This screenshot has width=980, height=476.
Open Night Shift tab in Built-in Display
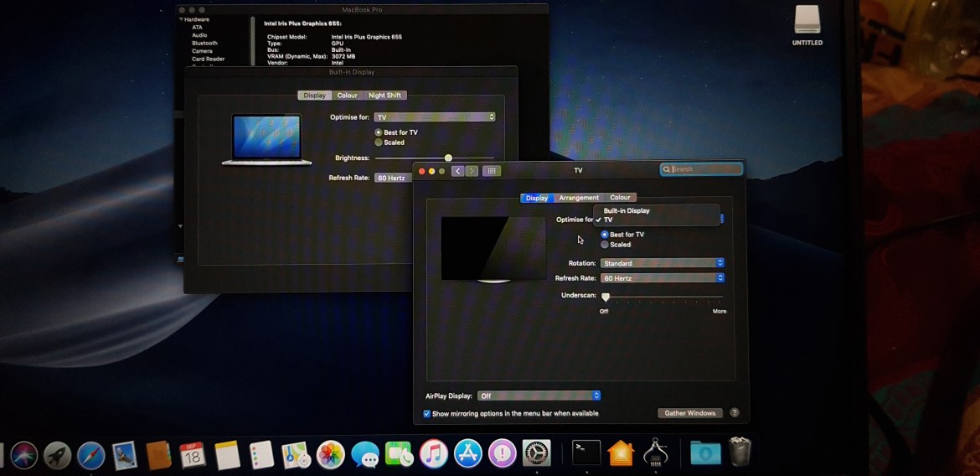pyautogui.click(x=384, y=96)
